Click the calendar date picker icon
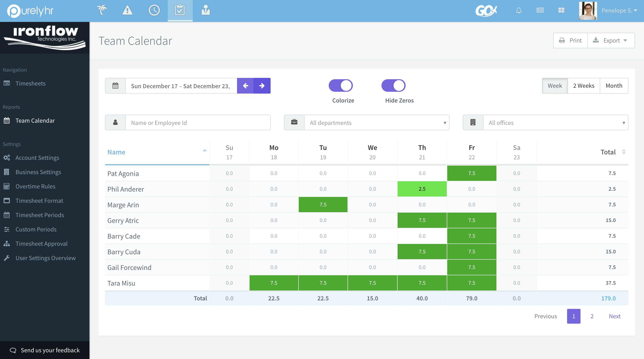The image size is (644, 359). (x=115, y=86)
